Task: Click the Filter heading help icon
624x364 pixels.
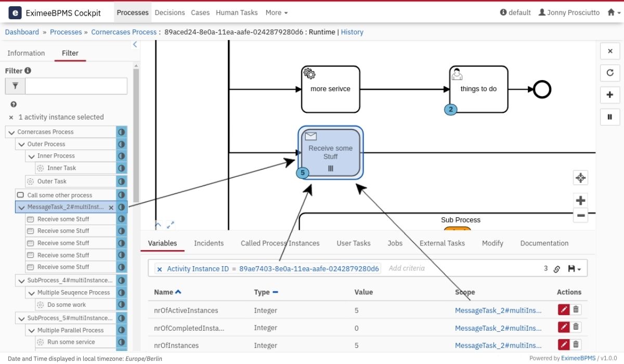Action: point(28,71)
